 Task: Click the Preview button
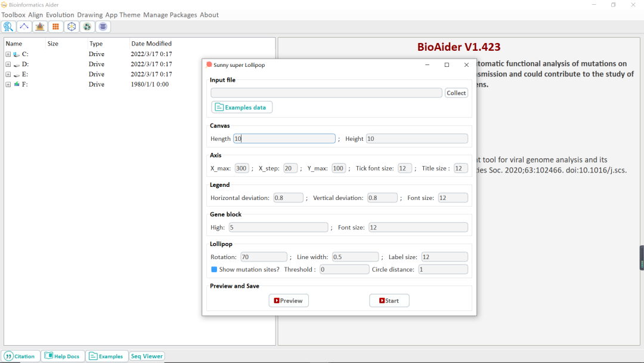coord(289,300)
